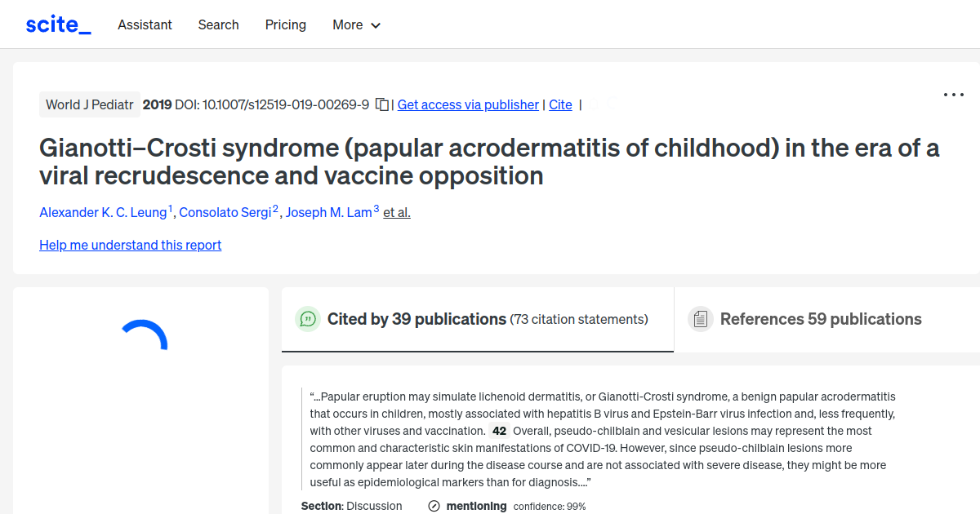
Task: Copy the DOI using the copy icon
Action: coord(381,104)
